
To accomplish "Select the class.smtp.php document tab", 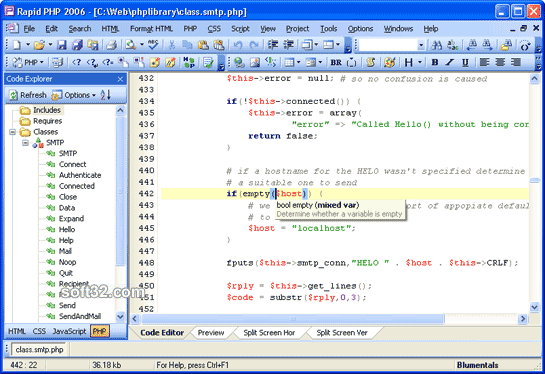I will tap(39, 349).
